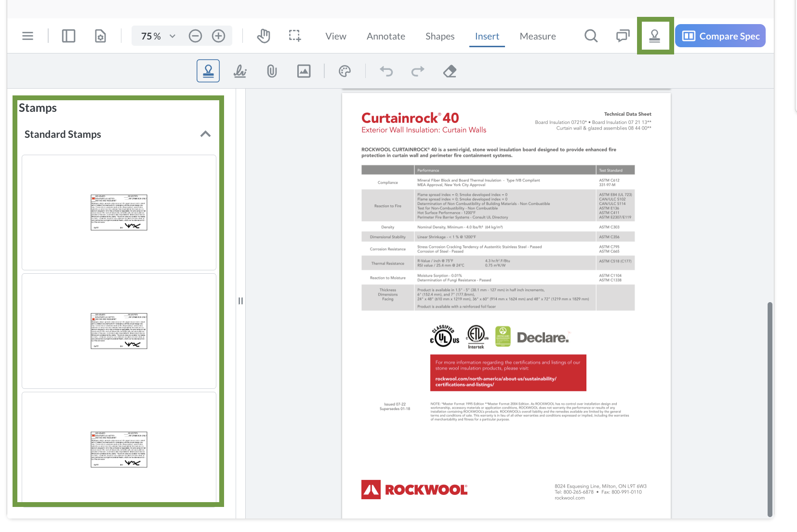Toggle the left panel icon
This screenshot has height=532, width=797.
tap(68, 36)
